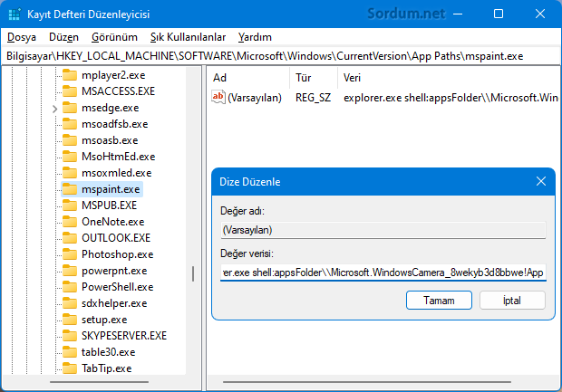The width and height of the screenshot is (562, 392).
Task: Expand the msedge.exe key with its chevron
Action: click(54, 109)
